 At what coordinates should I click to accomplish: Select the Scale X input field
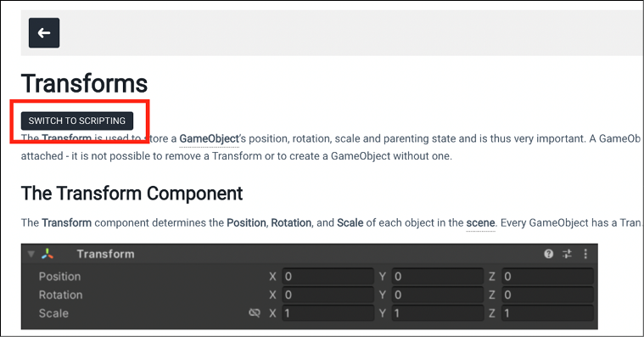(x=328, y=313)
